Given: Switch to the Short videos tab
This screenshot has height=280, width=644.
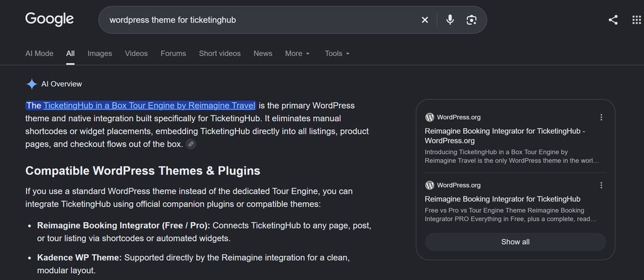Looking at the screenshot, I should pyautogui.click(x=219, y=53).
